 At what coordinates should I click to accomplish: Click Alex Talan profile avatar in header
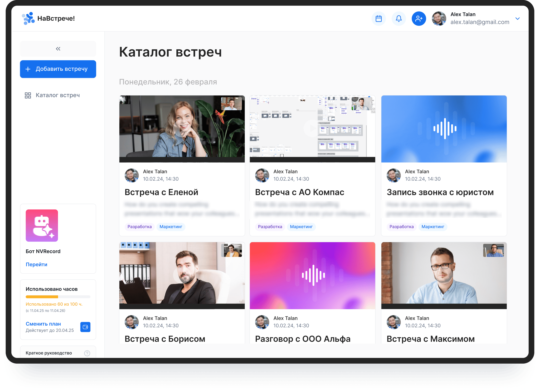pos(439,19)
